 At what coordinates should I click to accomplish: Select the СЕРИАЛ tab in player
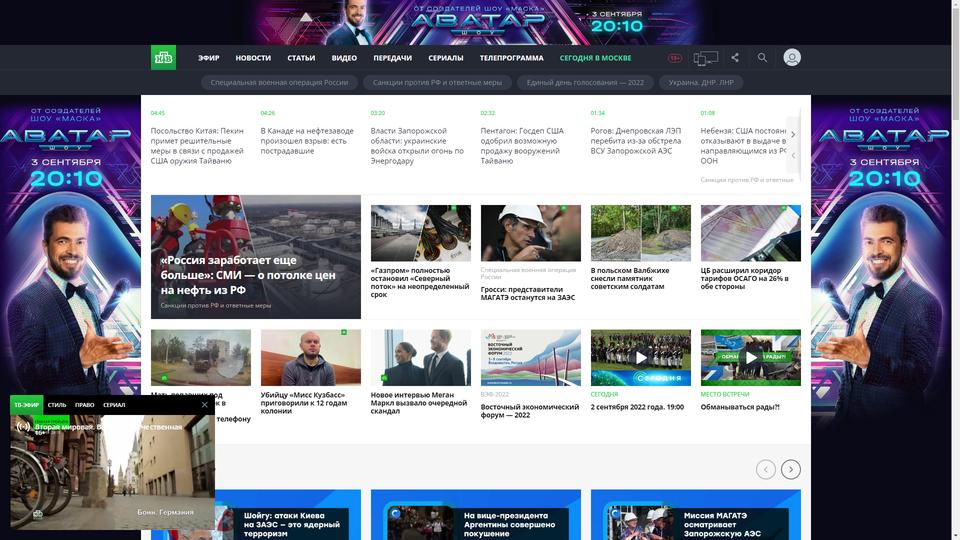tap(114, 405)
